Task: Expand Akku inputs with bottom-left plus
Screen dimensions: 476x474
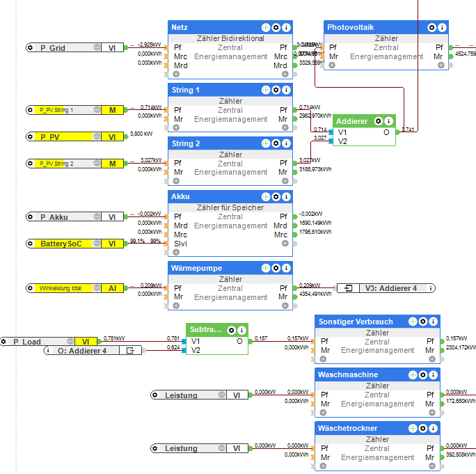Action: (176, 252)
